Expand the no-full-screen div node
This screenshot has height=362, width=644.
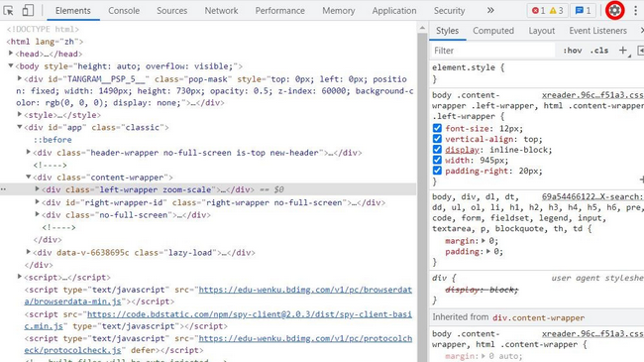(x=37, y=214)
